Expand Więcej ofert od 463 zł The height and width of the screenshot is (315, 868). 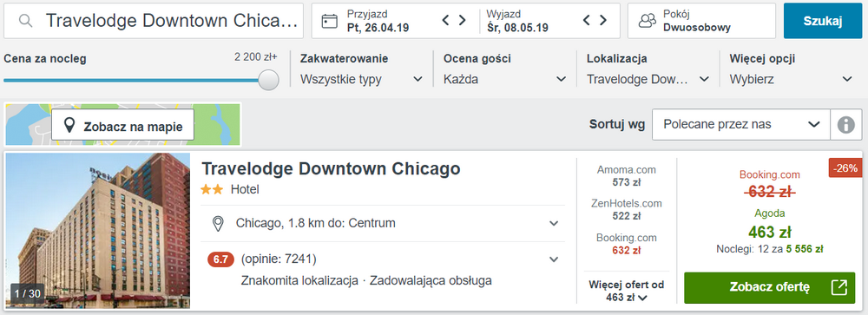627,292
